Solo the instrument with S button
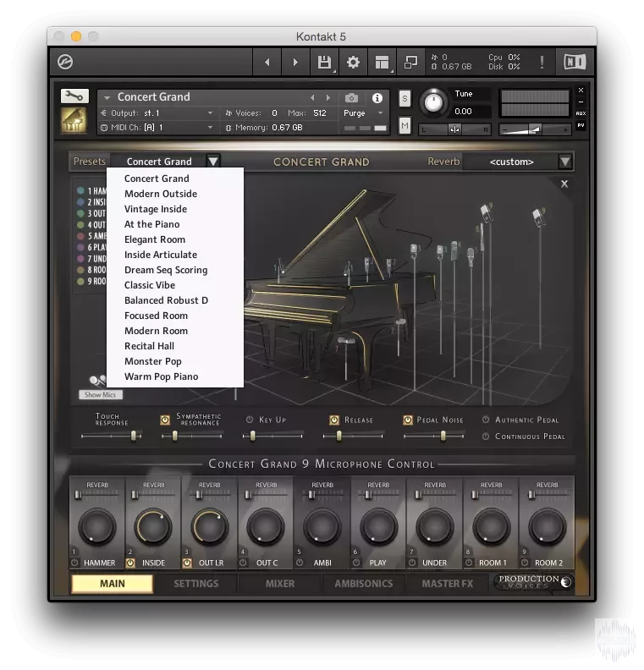 point(405,99)
